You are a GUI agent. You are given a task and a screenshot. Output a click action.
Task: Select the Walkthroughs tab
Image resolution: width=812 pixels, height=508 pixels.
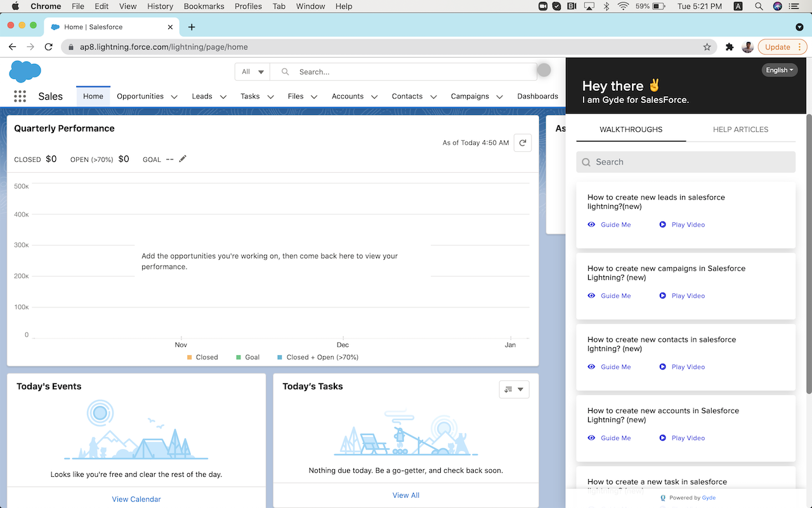point(631,130)
